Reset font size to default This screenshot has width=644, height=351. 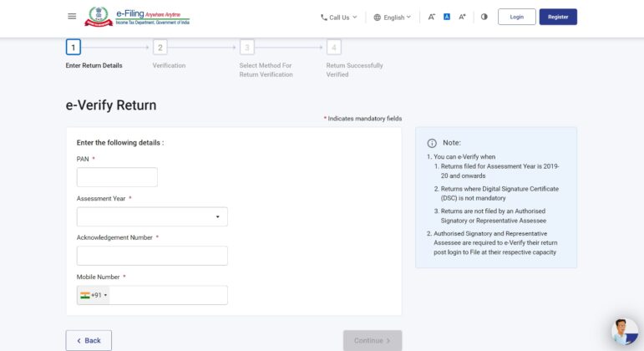click(447, 17)
